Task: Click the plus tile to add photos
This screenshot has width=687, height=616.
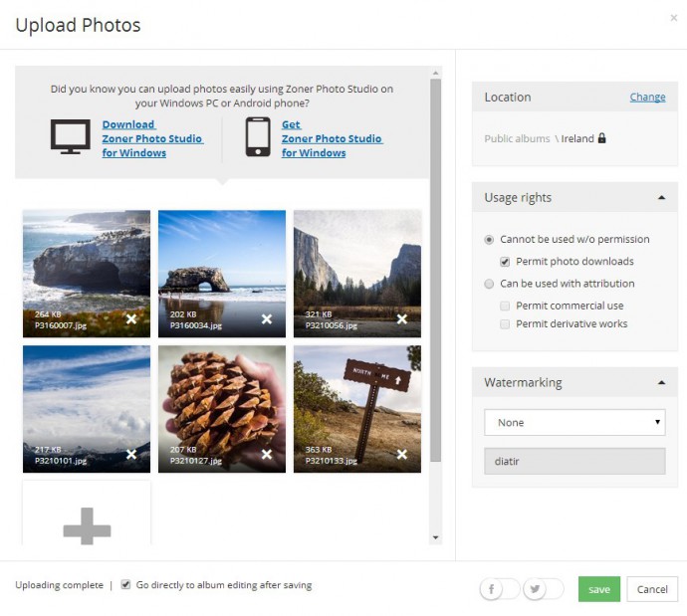Action: 87,525
